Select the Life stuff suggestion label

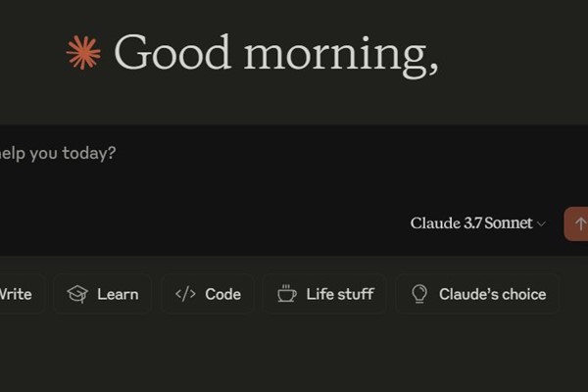tap(340, 294)
